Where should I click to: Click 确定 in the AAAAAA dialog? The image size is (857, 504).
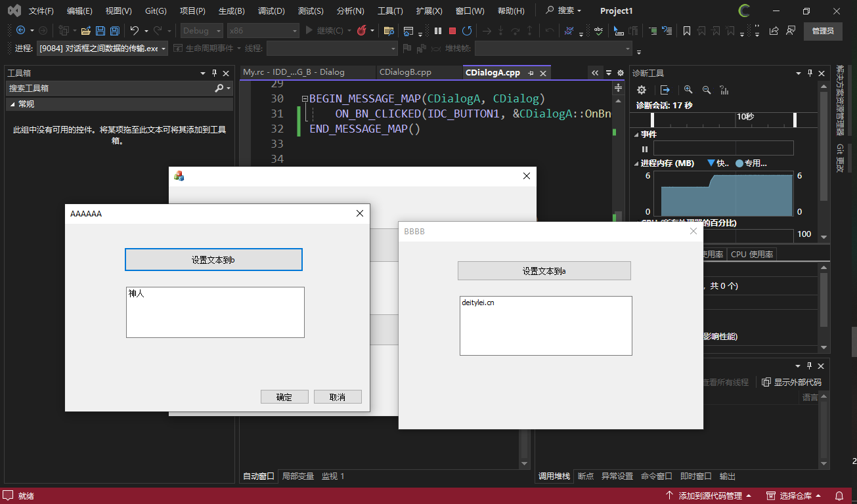point(284,397)
